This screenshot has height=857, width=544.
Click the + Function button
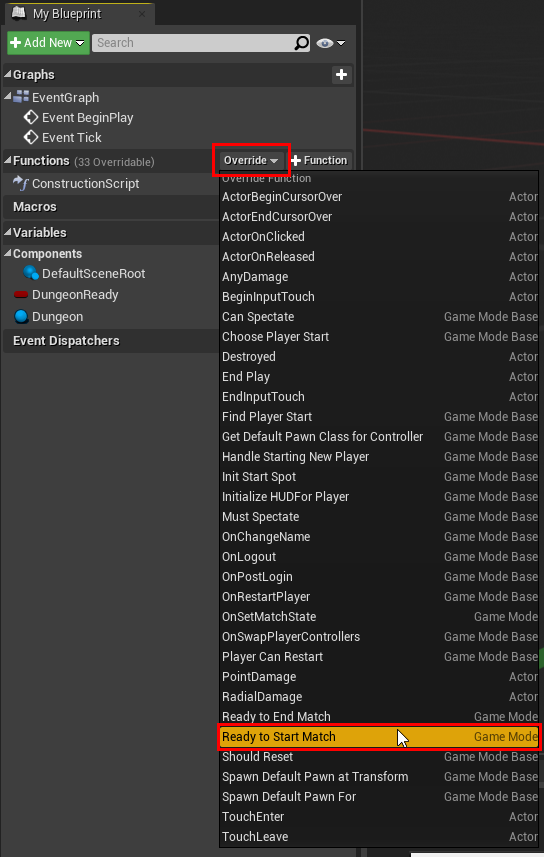point(319,160)
